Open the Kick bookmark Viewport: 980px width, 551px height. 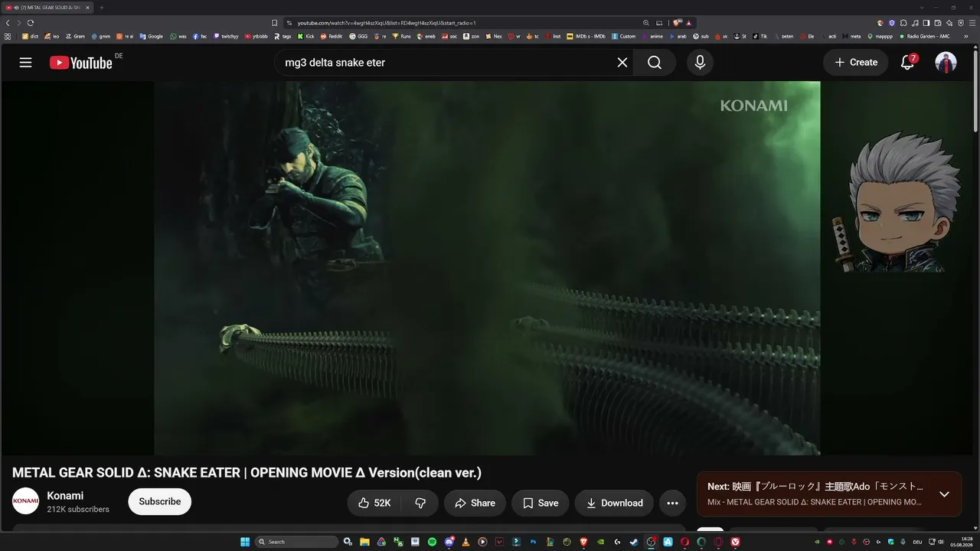click(306, 36)
